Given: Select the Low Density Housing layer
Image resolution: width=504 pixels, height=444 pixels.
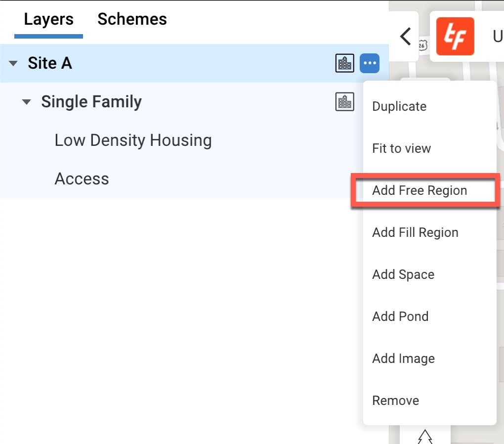Looking at the screenshot, I should click(132, 140).
